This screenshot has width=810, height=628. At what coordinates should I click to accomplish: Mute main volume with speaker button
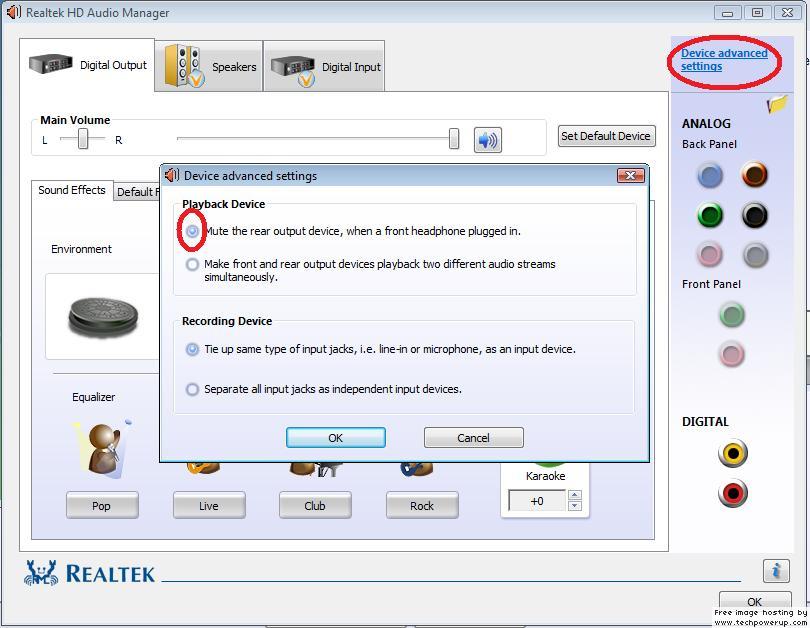click(488, 140)
